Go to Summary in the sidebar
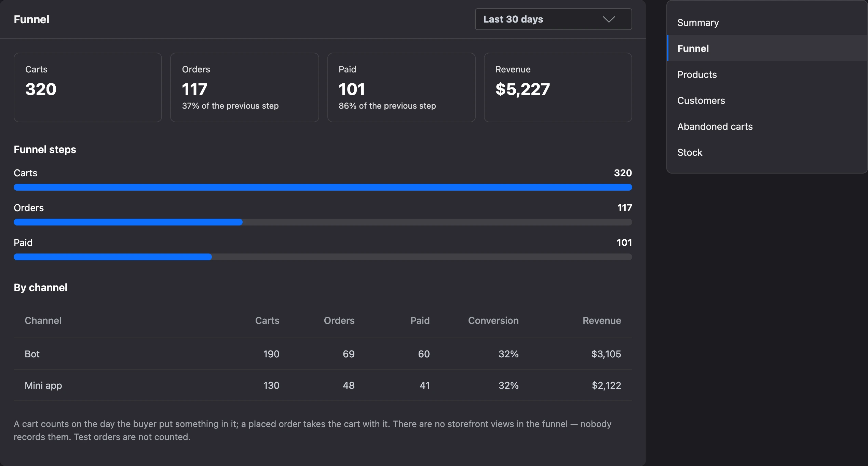 (x=767, y=23)
